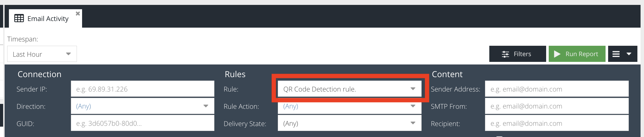The width and height of the screenshot is (644, 137).
Task: Expand the Rule dropdown showing QR Code Detection
Action: (x=350, y=89)
